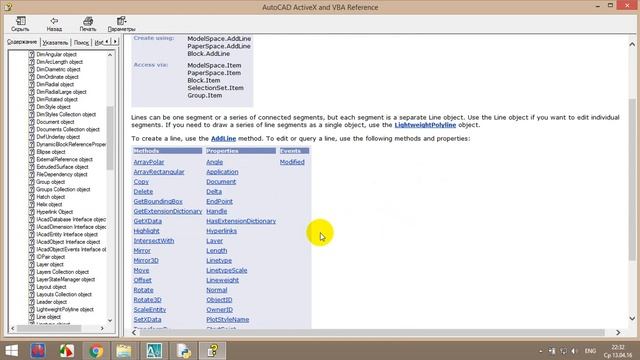This screenshot has height=360, width=640.
Task: Open the ScaleEntity method link
Action: [x=149, y=310]
